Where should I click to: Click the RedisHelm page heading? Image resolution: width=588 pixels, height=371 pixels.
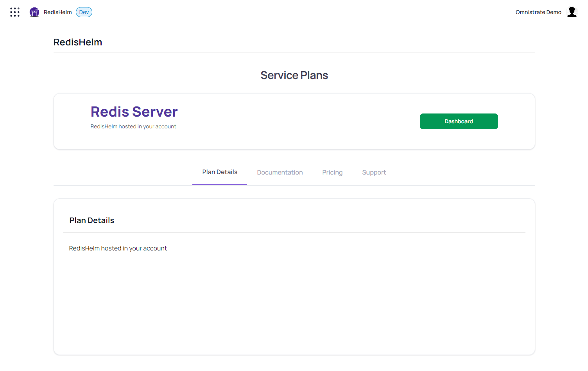coord(78,42)
